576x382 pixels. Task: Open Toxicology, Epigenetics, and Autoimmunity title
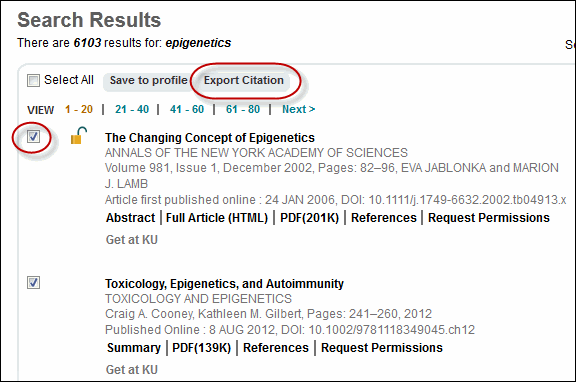point(224,284)
